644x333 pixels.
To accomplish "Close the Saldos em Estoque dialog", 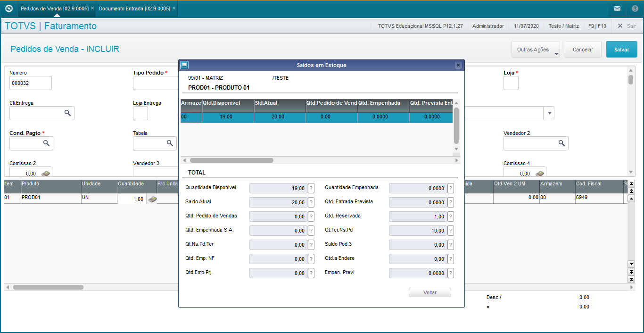I will click(458, 65).
